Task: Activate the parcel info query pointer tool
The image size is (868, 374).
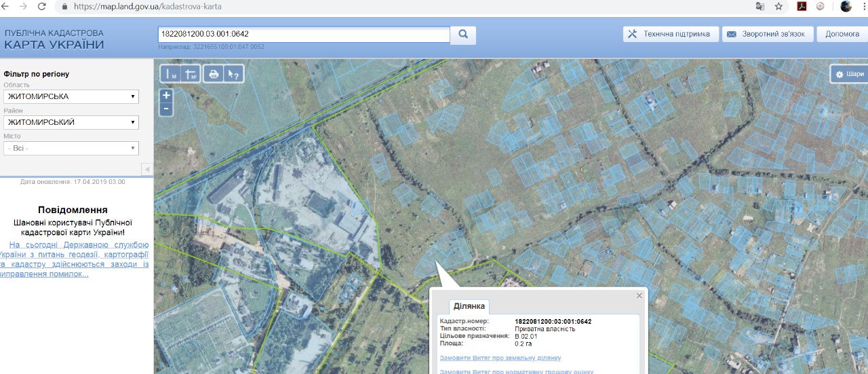Action: coord(233,74)
